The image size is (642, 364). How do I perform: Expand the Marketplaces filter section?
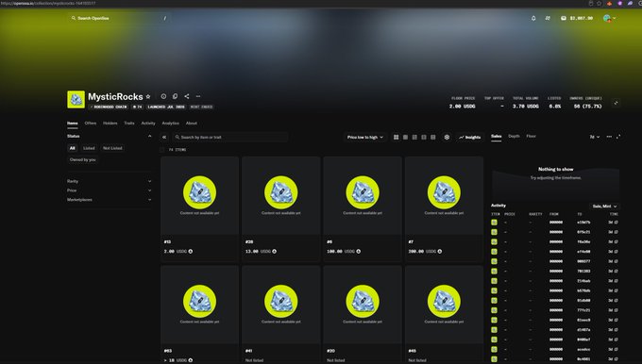tap(110, 200)
